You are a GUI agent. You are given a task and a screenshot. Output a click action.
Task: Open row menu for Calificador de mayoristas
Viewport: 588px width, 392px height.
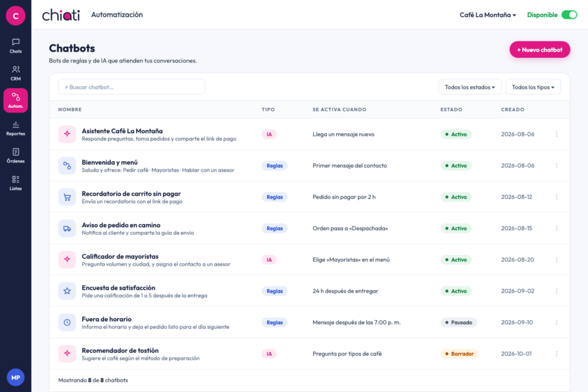pos(556,260)
